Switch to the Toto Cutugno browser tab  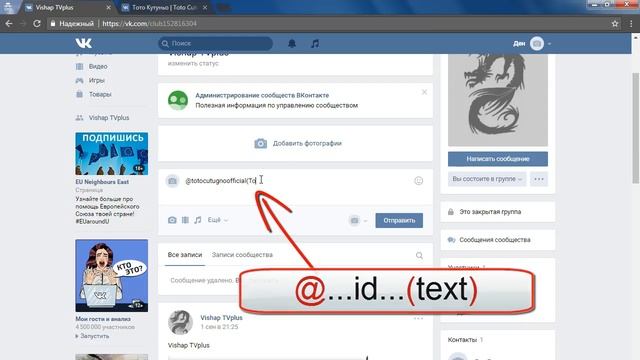tap(165, 7)
